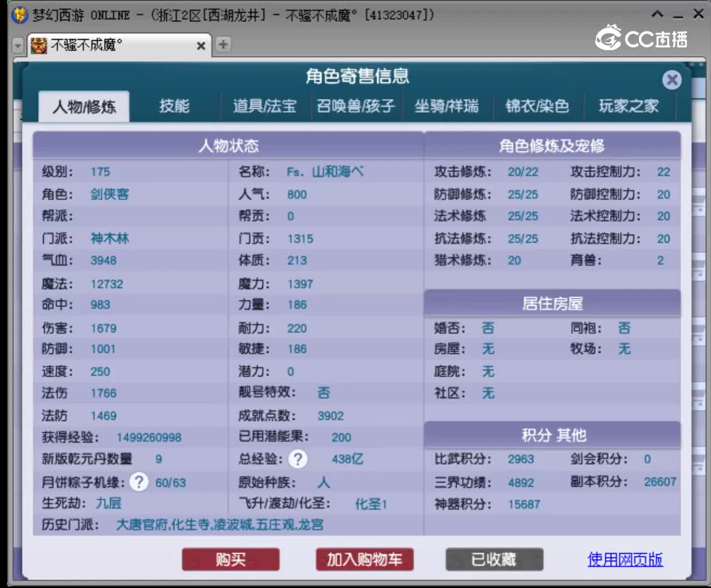
Task: Click the 角色修炼及宠修 section header
Action: point(552,146)
